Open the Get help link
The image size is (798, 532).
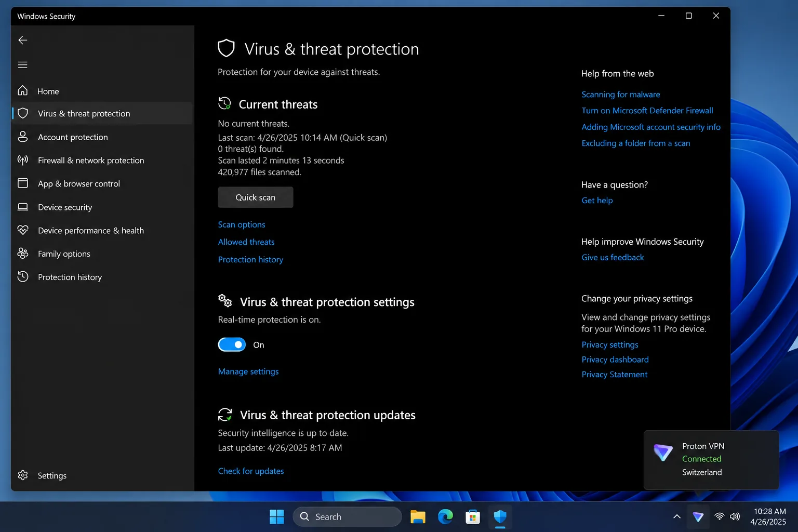597,201
